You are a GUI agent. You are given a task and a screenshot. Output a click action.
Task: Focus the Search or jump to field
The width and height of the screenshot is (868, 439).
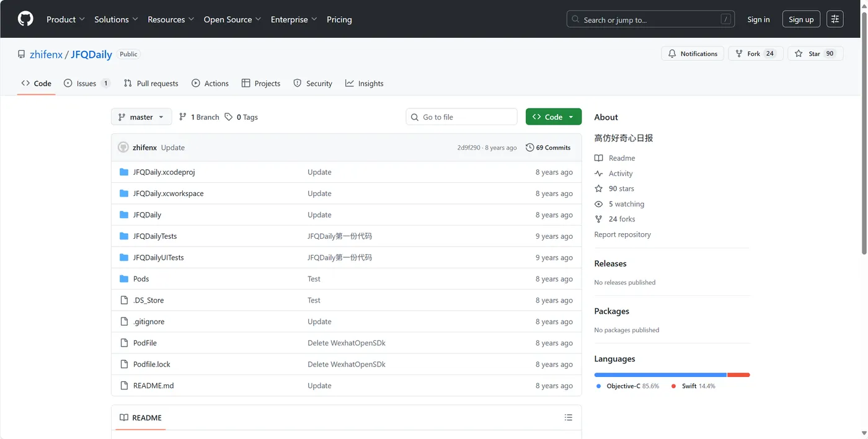click(650, 19)
